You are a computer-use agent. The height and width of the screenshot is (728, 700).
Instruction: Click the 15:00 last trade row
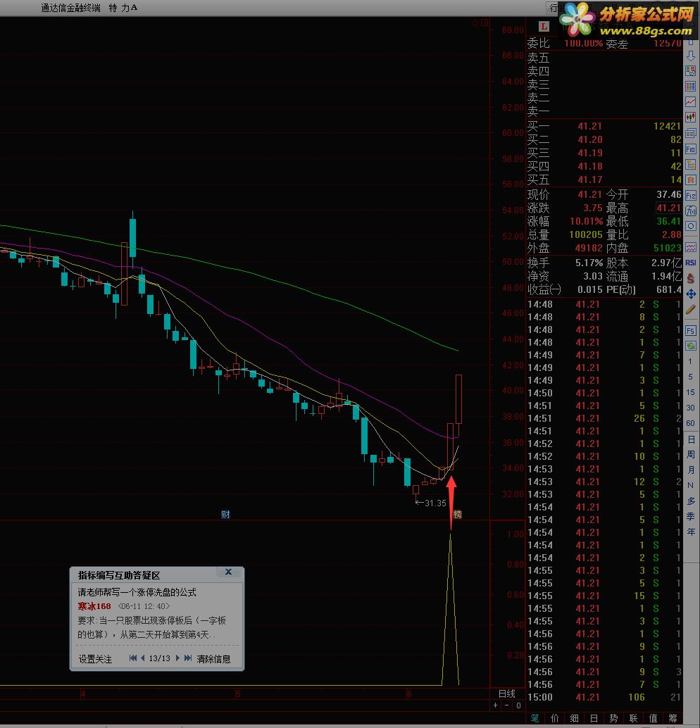point(604,697)
